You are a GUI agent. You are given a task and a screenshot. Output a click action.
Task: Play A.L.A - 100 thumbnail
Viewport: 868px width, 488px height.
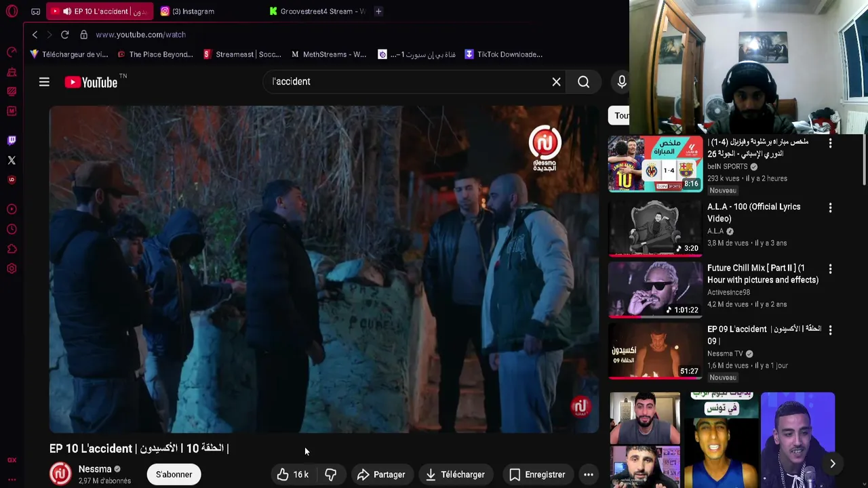tap(655, 228)
